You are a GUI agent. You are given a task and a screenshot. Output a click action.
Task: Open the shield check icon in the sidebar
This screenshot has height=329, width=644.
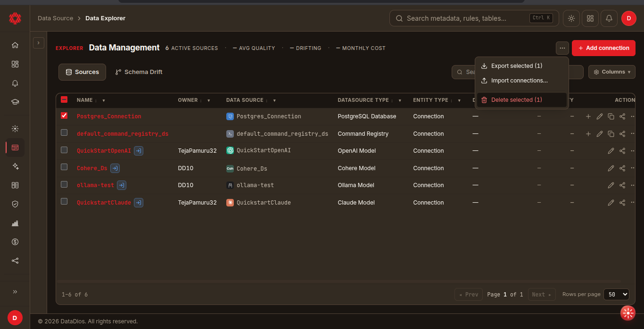coord(15,204)
